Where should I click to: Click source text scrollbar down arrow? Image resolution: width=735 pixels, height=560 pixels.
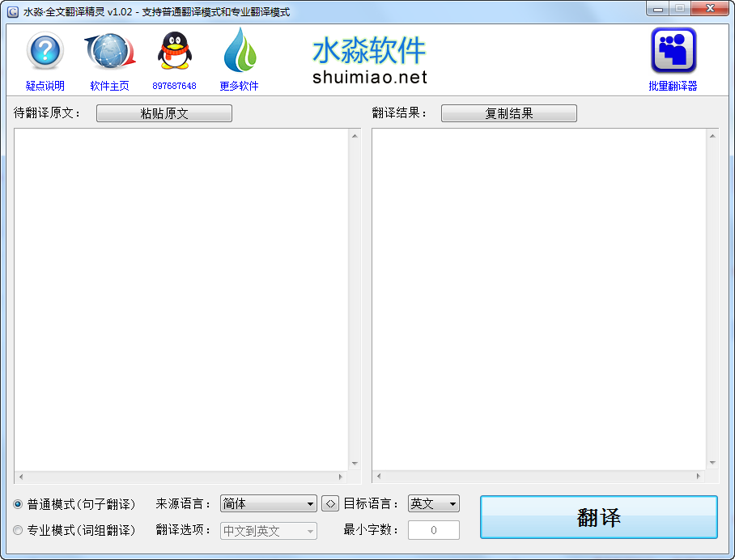click(355, 464)
